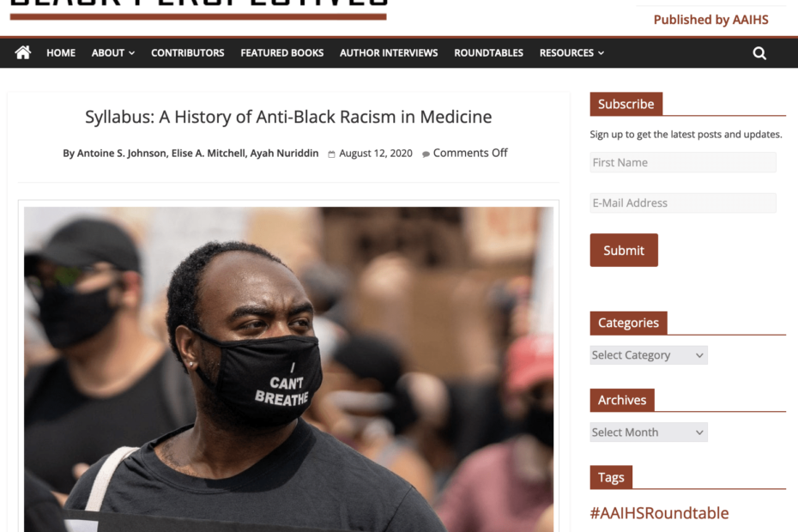Viewport: 798px width, 532px height.
Task: Open the Roundtables page
Action: tap(488, 53)
